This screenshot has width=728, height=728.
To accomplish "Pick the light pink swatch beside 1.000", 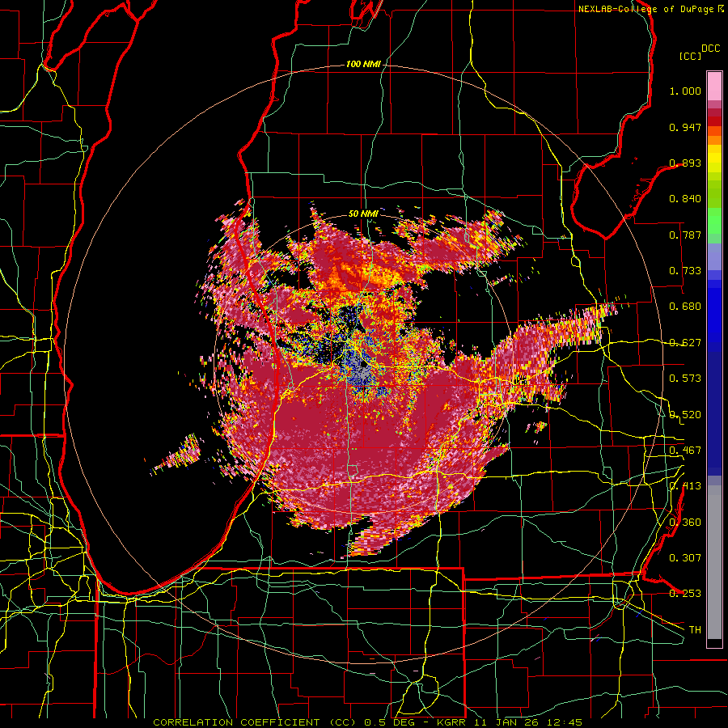I will pos(714,87).
